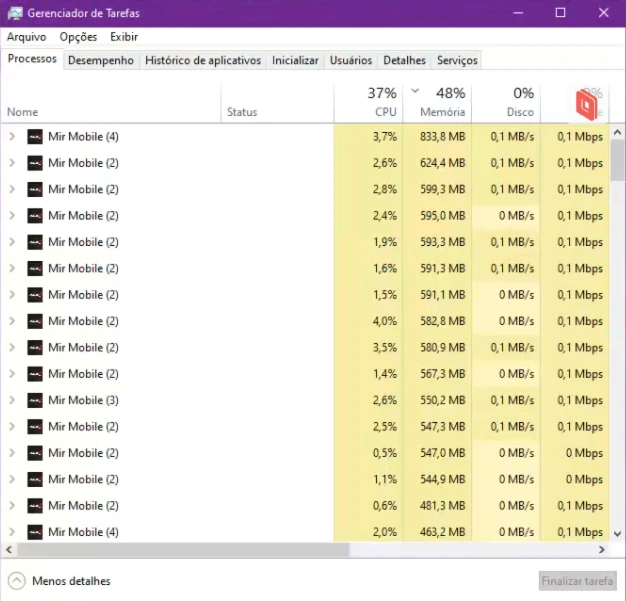The image size is (626, 601).
Task: Open the Exibir menu
Action: coord(124,37)
